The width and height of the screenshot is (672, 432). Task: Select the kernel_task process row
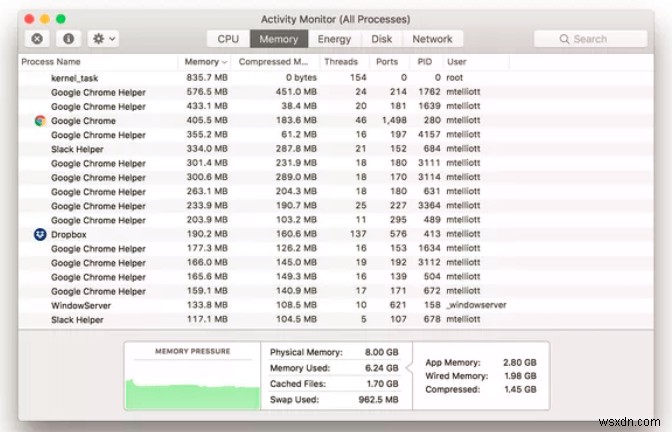(336, 78)
